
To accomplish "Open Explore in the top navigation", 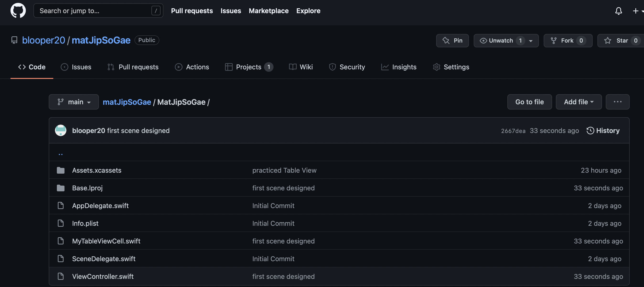I will point(308,11).
